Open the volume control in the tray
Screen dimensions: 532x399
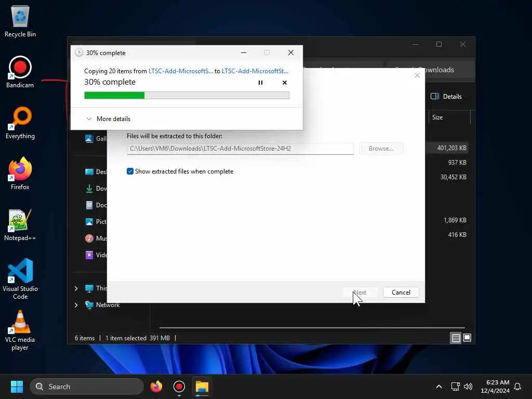pos(468,387)
